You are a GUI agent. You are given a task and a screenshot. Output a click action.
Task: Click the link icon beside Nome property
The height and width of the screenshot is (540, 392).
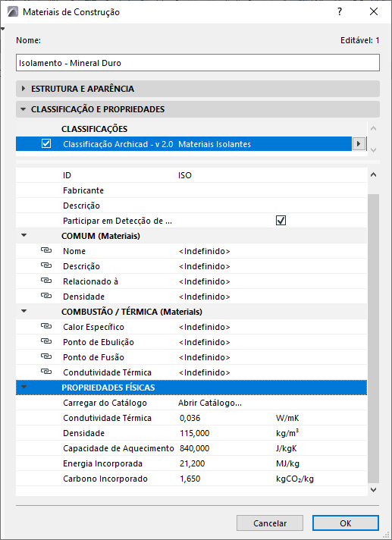point(46,250)
